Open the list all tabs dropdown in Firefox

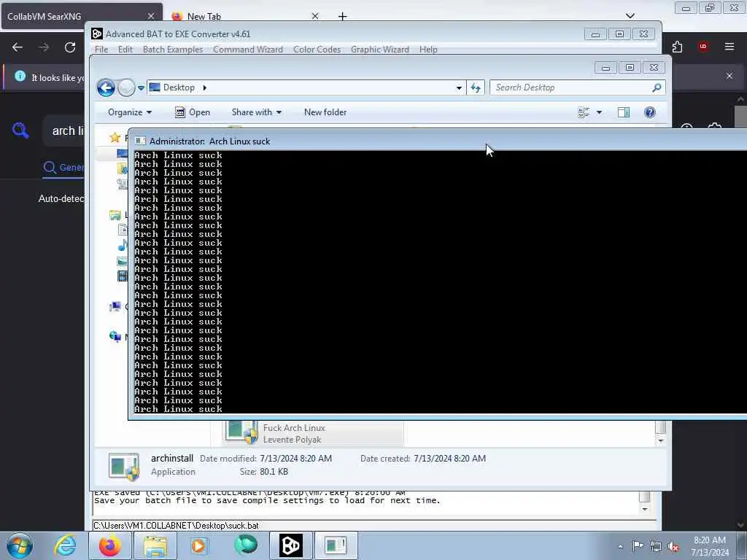pos(630,16)
